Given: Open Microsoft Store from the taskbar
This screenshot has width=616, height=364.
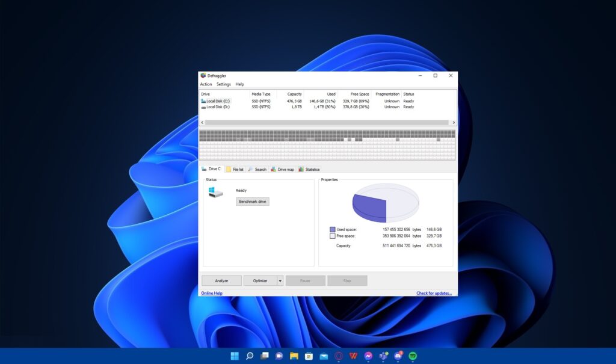Looking at the screenshot, I should pyautogui.click(x=309, y=356).
